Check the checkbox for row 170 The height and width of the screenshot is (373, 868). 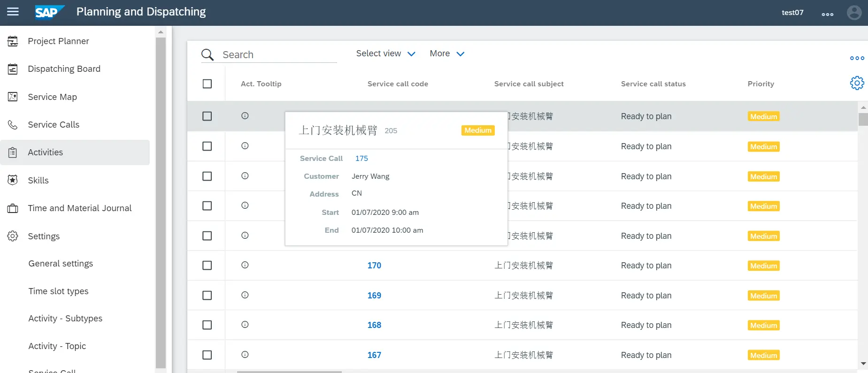click(x=207, y=266)
